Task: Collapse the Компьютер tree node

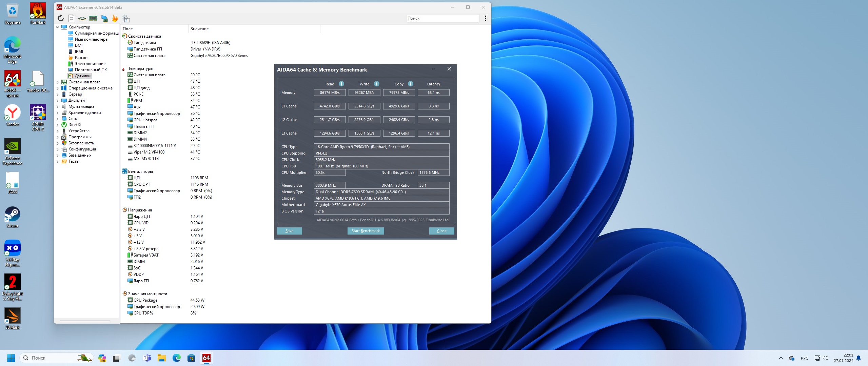Action: [58, 27]
